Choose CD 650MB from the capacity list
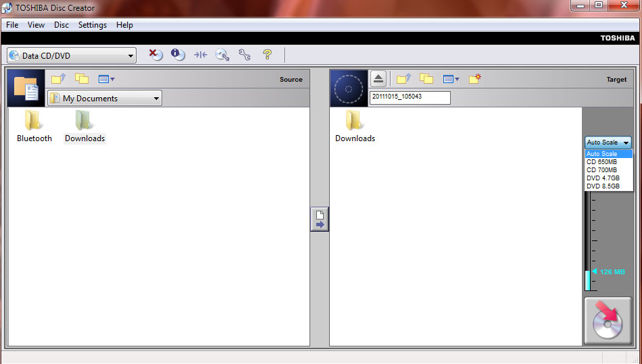This screenshot has height=364, width=642. tap(608, 162)
